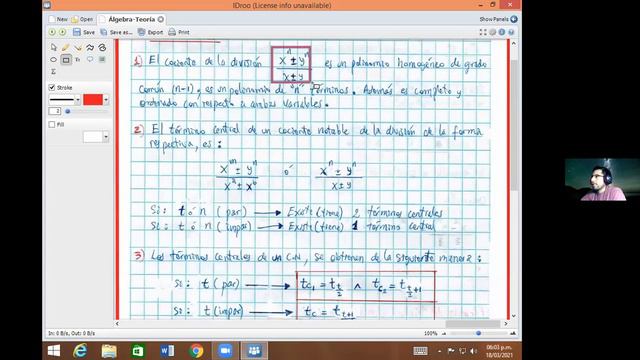Image resolution: width=640 pixels, height=360 pixels.
Task: Show hidden tray icons arrow
Action: 440,351
